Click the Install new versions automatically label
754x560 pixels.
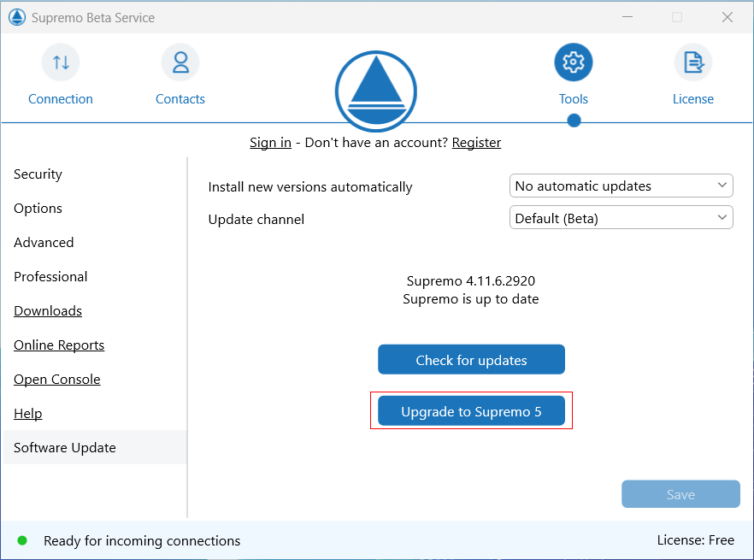(x=310, y=186)
